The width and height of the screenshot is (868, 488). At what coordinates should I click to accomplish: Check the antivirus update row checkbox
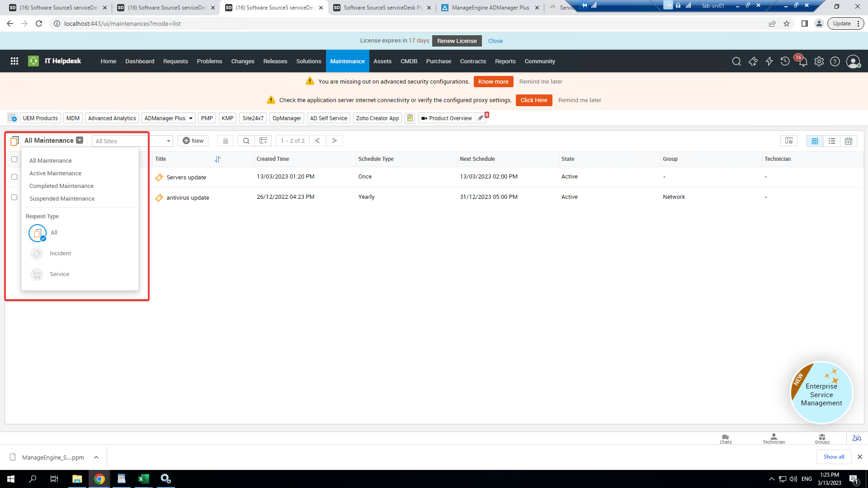(x=14, y=197)
